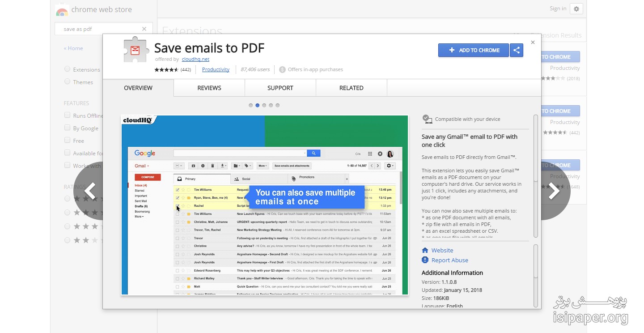Click the 'Save emails to PDF' title
Viewport: 644px width, 333px height.
click(x=209, y=48)
